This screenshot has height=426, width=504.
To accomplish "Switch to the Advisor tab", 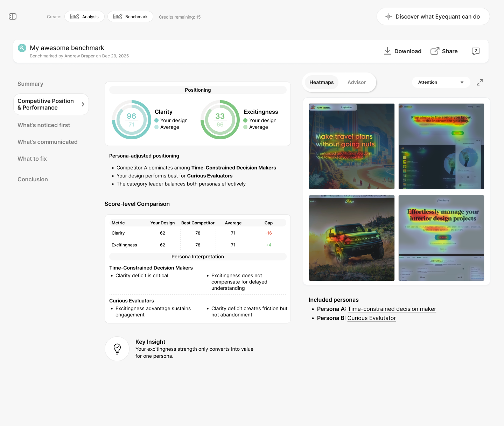I will click(356, 82).
